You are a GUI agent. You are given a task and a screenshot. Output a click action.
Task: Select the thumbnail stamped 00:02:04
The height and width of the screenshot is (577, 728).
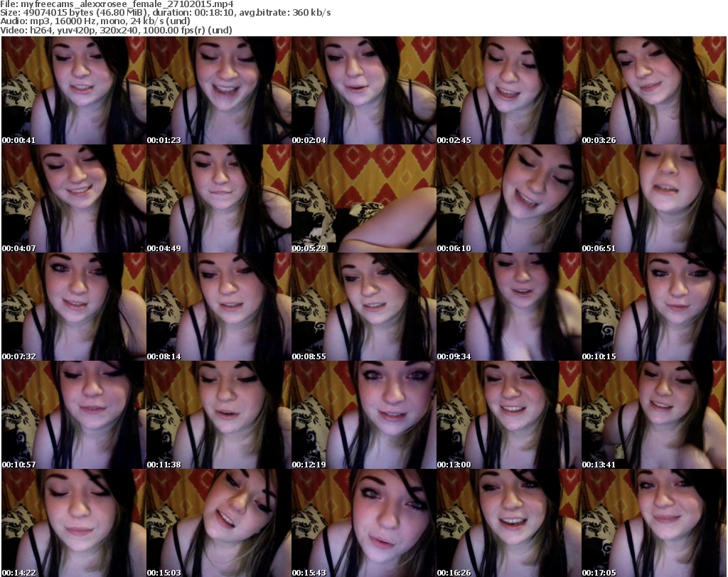tap(363, 90)
